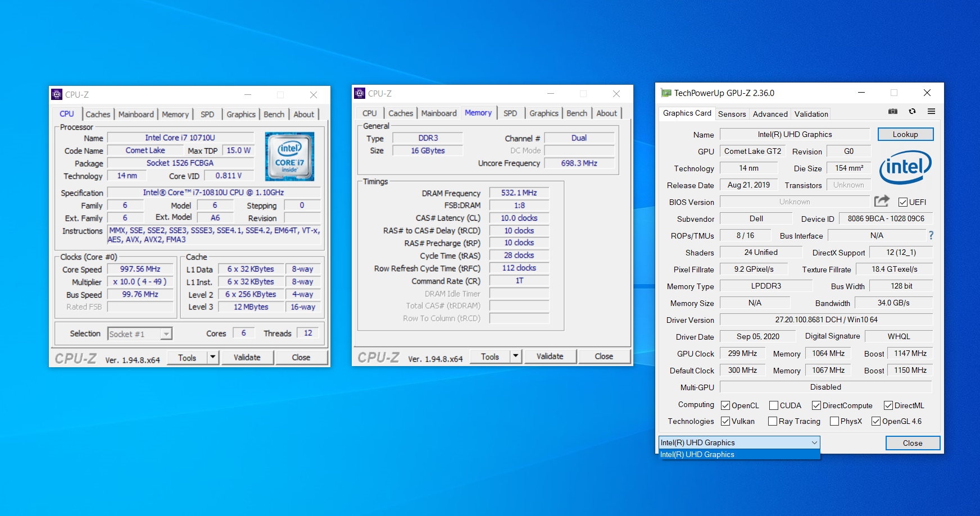Expand Tools arrow in Memory CPU-Z window

click(x=515, y=356)
